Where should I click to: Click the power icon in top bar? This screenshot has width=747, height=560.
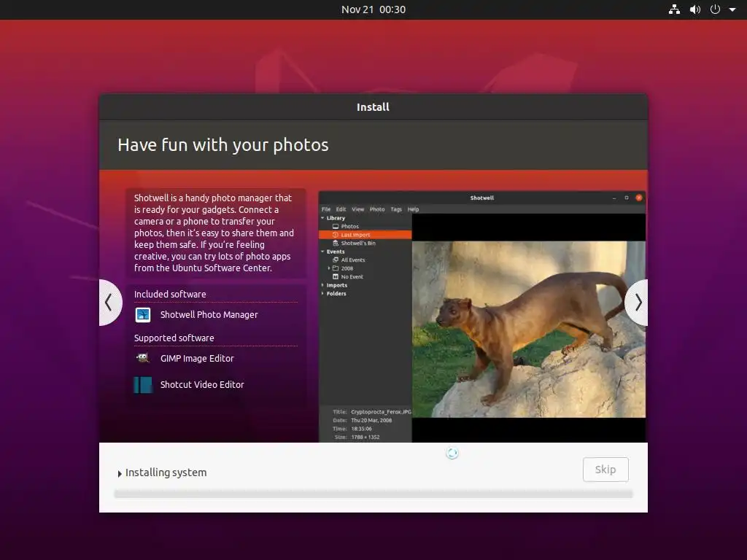(x=715, y=9)
